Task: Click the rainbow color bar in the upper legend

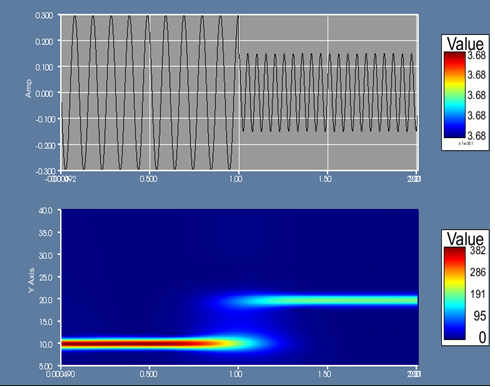Action: point(454,95)
